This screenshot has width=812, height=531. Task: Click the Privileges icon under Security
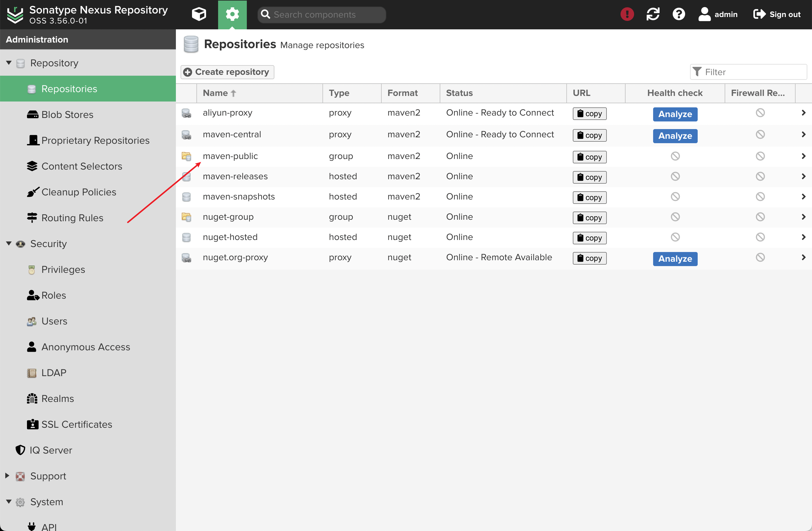tap(31, 269)
